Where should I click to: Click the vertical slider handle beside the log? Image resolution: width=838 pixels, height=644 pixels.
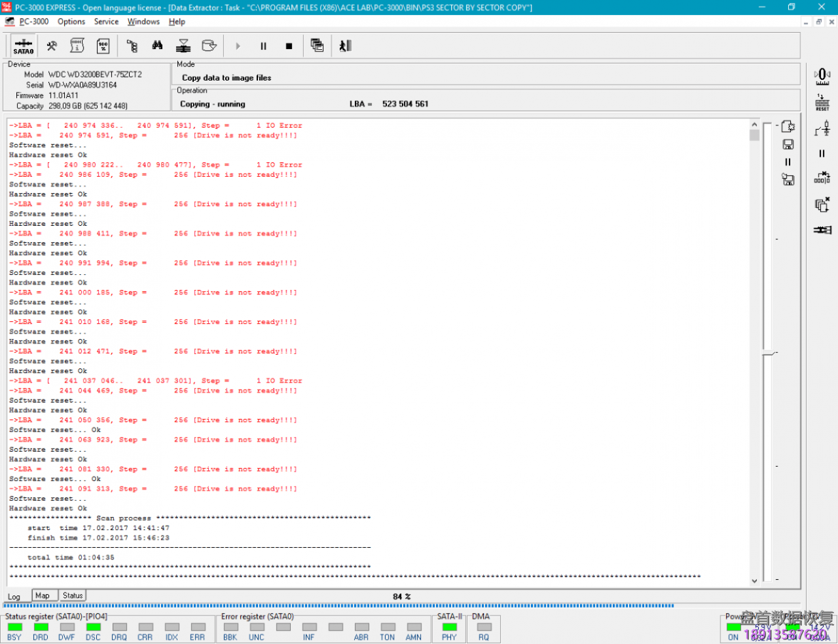(769, 354)
